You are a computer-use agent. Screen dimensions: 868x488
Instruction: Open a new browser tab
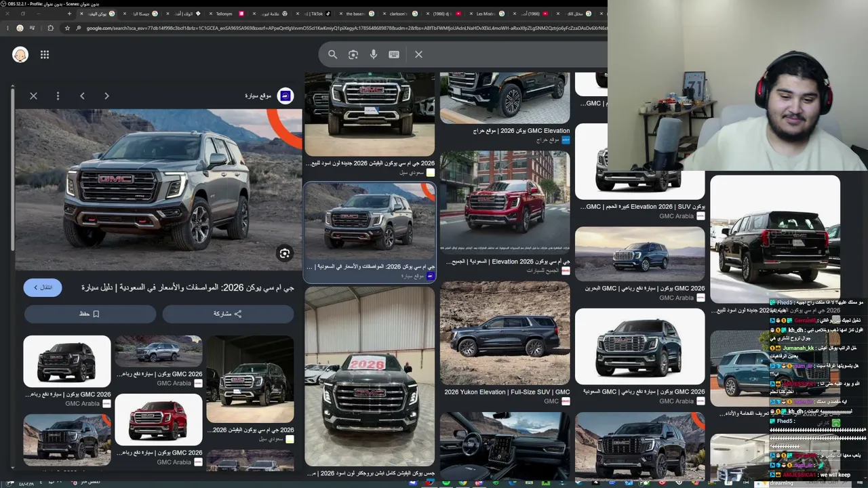69,14
